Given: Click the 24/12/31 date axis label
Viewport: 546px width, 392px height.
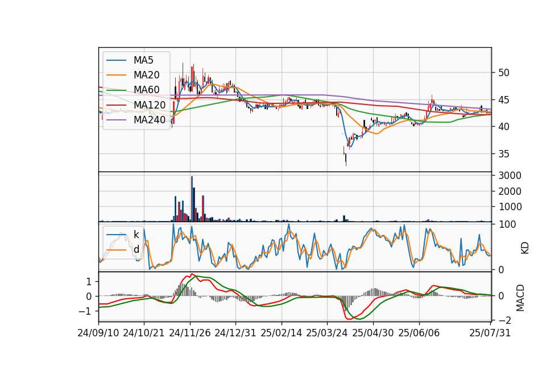Looking at the screenshot, I should click(x=235, y=333).
